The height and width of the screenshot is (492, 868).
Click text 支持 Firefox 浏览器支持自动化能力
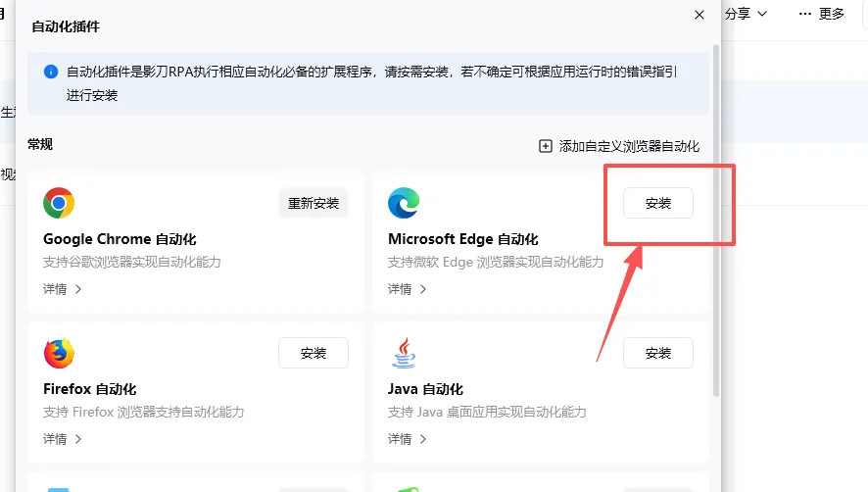point(143,413)
